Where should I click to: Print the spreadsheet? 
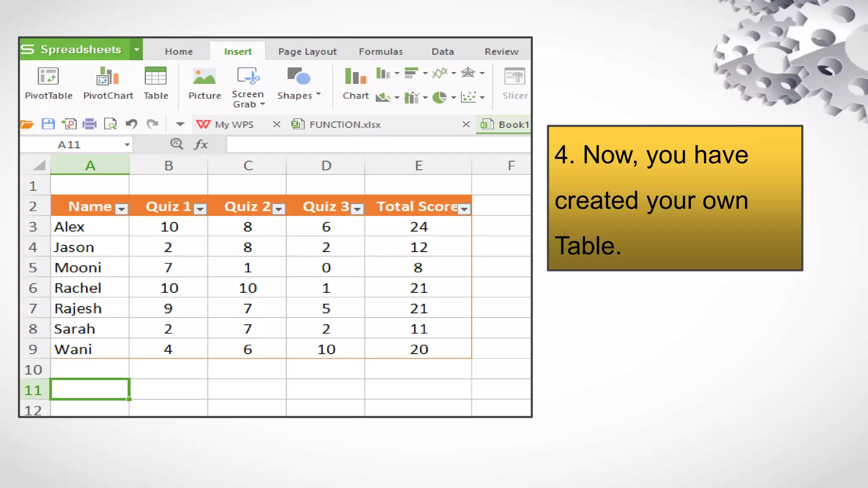click(x=89, y=124)
